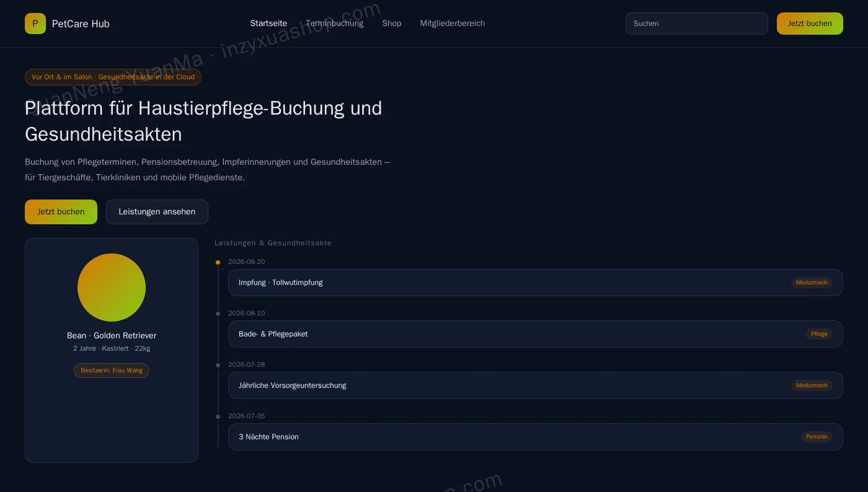Click the Leistungen ansehen button
Viewport: 868px width, 492px height.
tap(157, 212)
